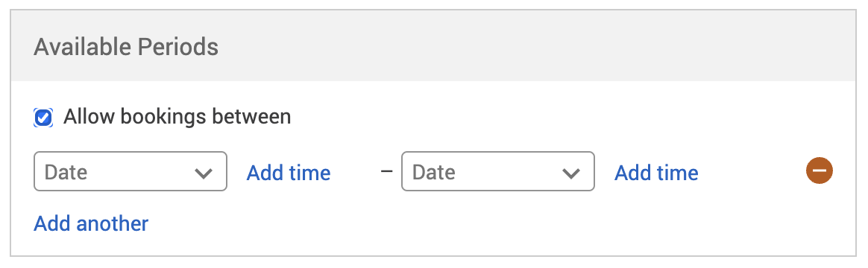Uncheck the blue checked box for bookings

click(x=43, y=118)
